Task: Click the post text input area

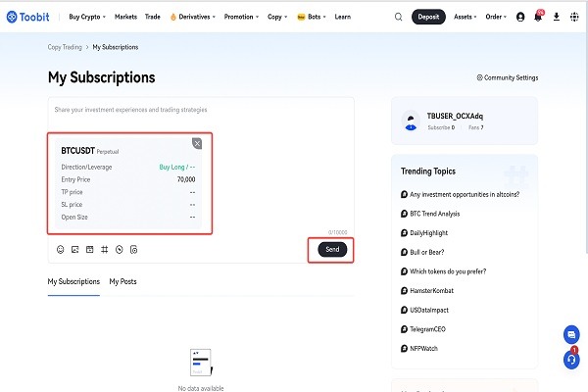Action: tap(201, 110)
